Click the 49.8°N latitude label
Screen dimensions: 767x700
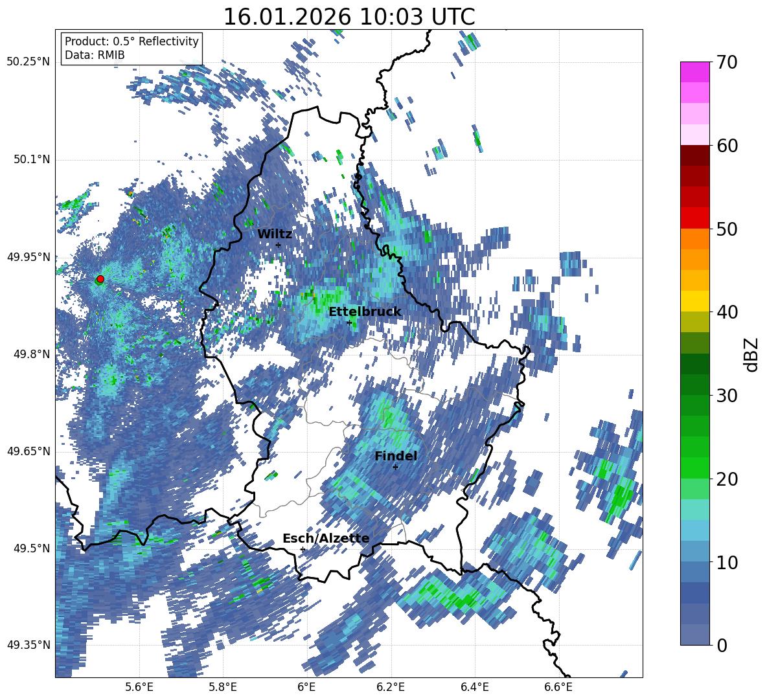(32, 354)
